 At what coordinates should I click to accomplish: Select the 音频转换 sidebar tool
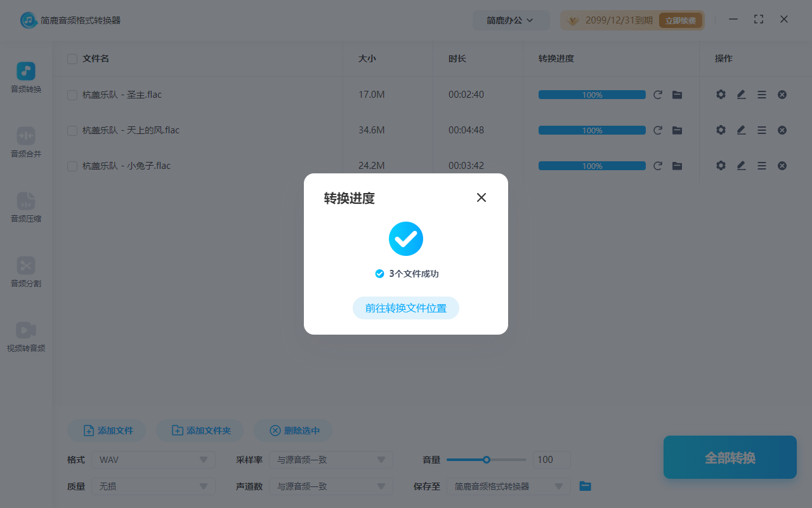(x=25, y=76)
